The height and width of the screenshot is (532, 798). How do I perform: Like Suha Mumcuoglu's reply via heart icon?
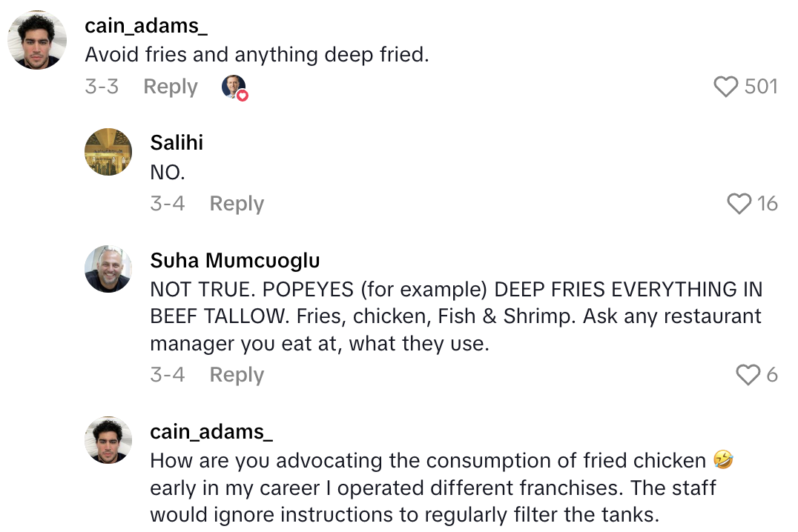748,375
